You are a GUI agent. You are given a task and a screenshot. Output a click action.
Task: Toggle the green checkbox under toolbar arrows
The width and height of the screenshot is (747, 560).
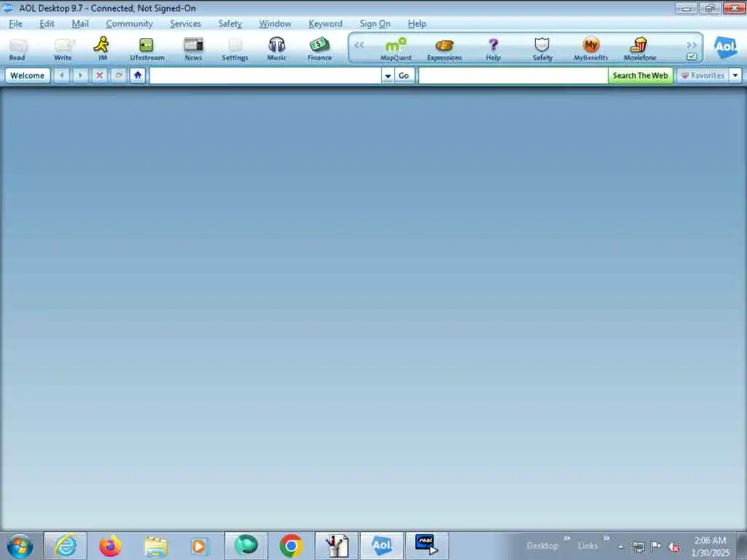tap(692, 57)
